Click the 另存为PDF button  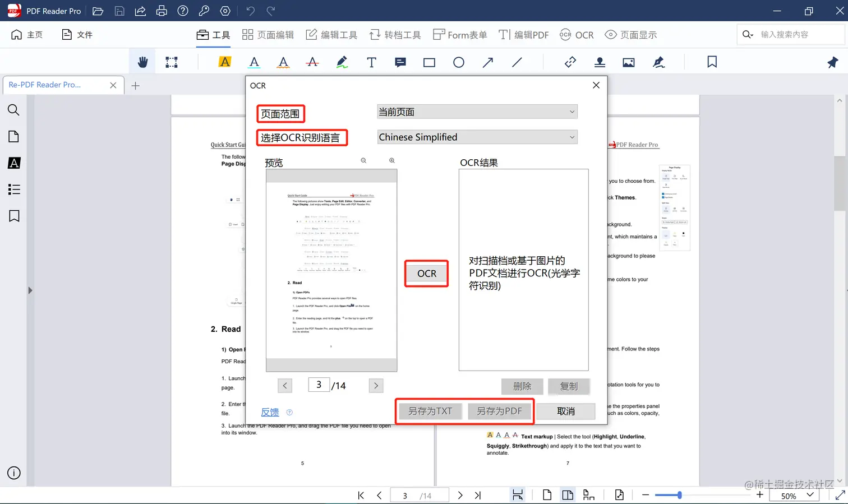499,411
